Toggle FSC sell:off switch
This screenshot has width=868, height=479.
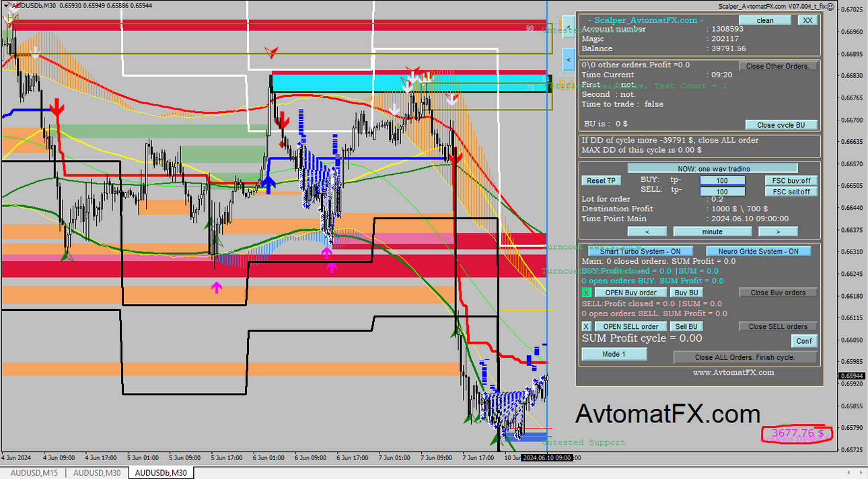791,192
